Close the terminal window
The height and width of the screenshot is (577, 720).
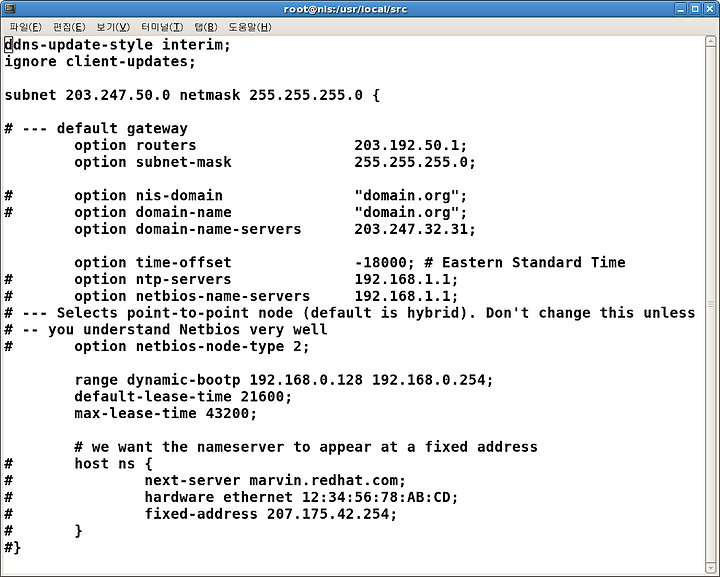coord(709,8)
